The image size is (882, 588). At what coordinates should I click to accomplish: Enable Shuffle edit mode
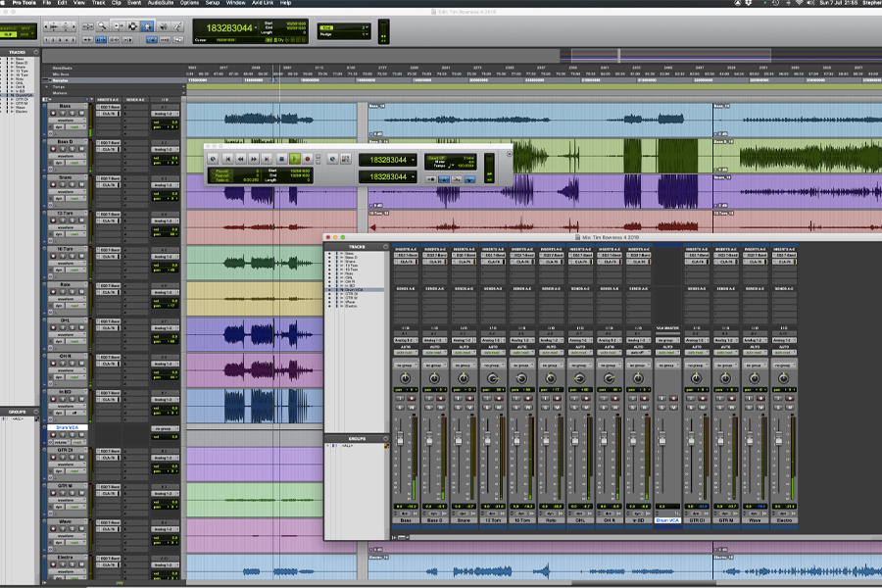coord(9,28)
